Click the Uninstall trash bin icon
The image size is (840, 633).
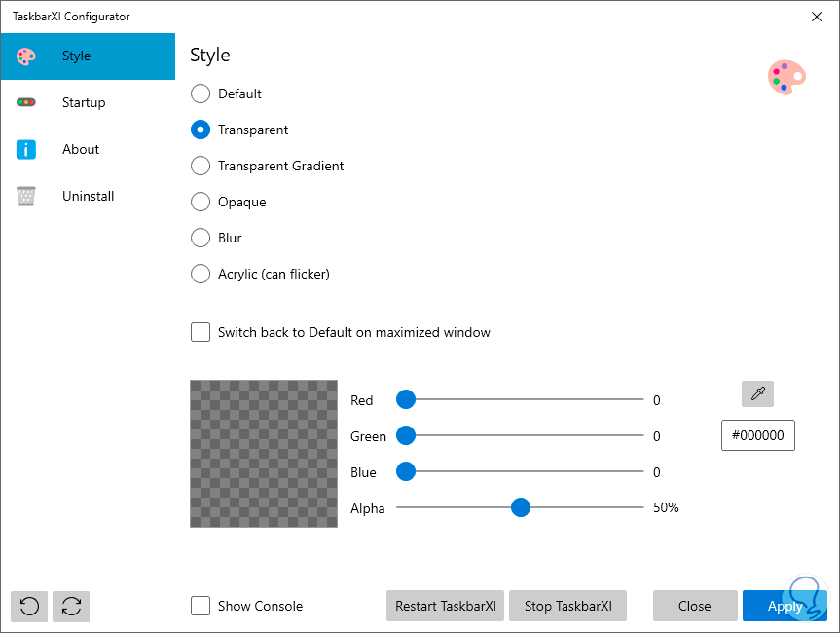[26, 196]
